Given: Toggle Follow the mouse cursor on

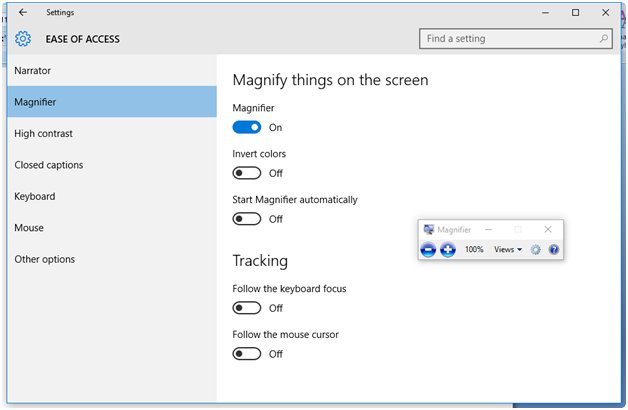Looking at the screenshot, I should [247, 353].
